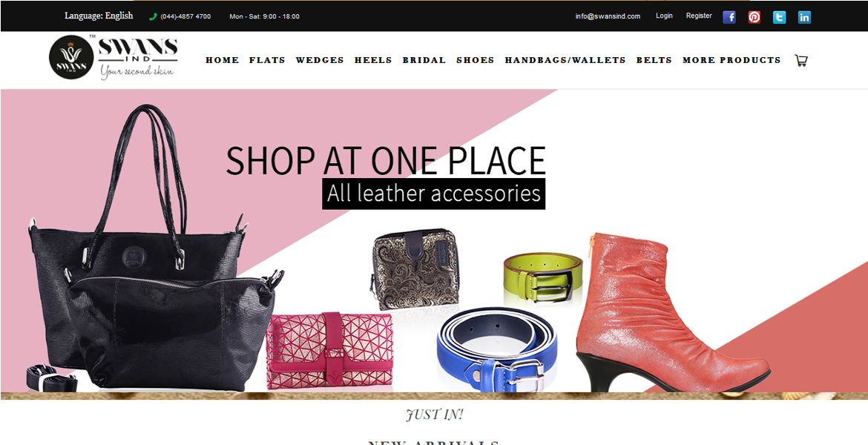Open the Pinterest social icon
The image size is (868, 445).
(754, 17)
